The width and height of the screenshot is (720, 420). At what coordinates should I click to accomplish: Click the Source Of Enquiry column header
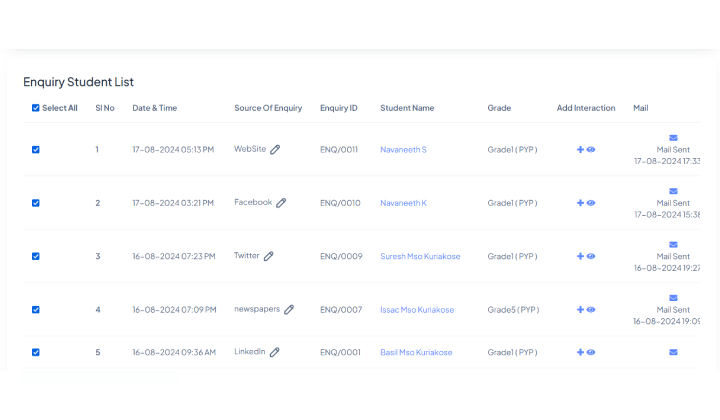pos(268,108)
